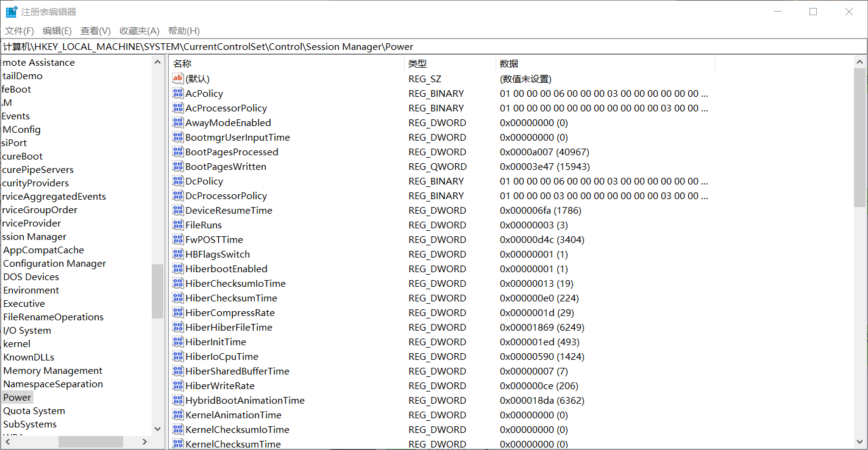Screen dimensions: 868x450
Task: Select the HiberInitTime value icon
Action: click(x=178, y=342)
